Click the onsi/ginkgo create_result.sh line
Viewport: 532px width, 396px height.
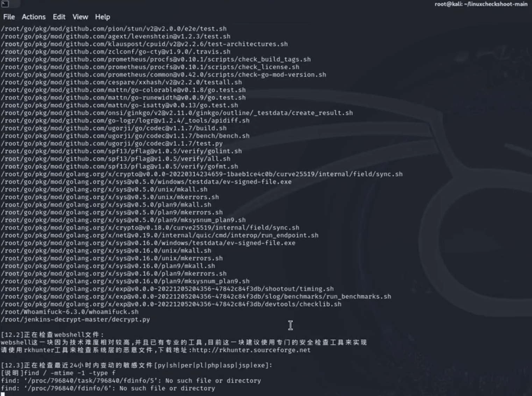177,113
